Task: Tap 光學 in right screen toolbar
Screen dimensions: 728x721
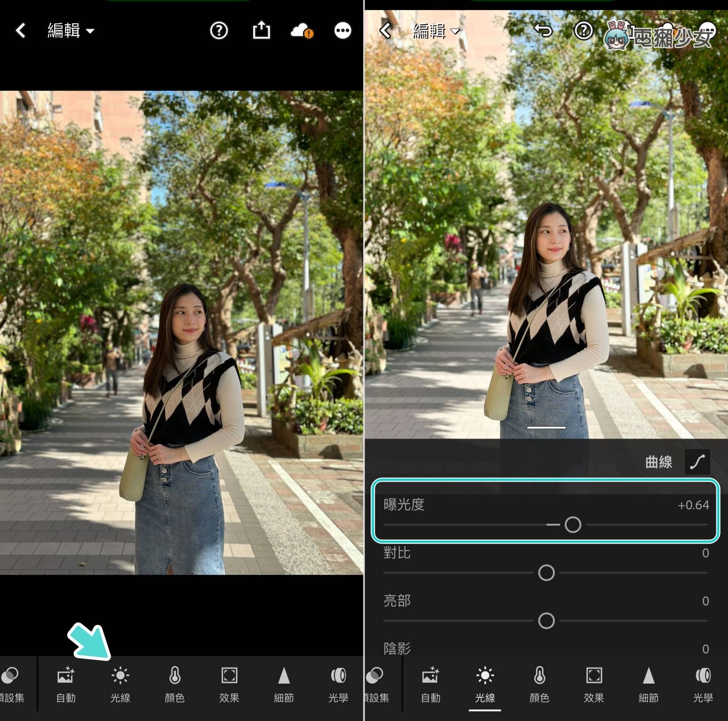Action: (703, 685)
